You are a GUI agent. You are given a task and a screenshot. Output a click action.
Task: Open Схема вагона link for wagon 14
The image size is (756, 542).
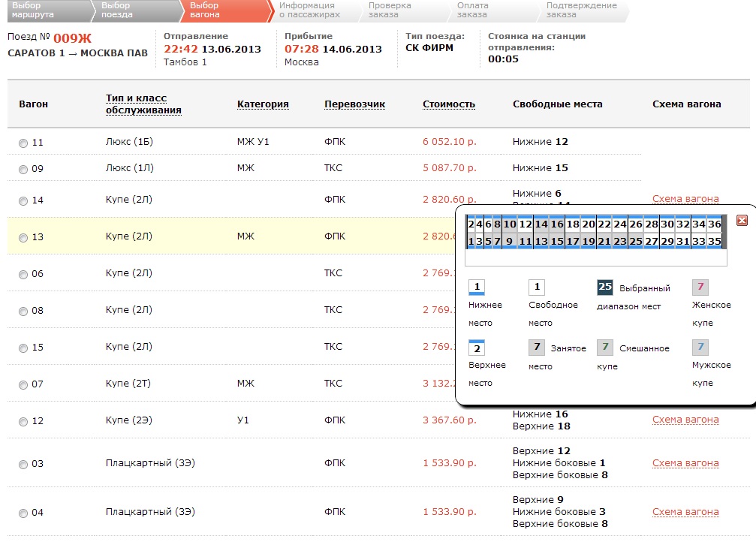(685, 199)
